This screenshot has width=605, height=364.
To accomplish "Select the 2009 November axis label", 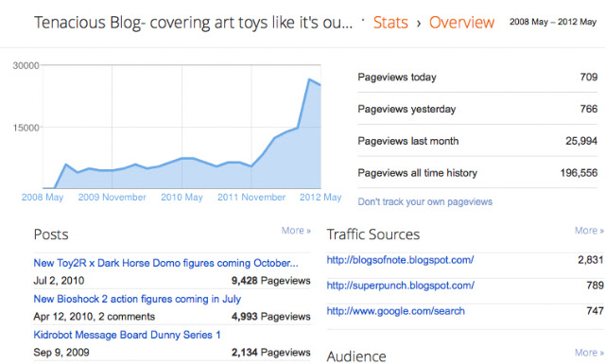I will (112, 198).
